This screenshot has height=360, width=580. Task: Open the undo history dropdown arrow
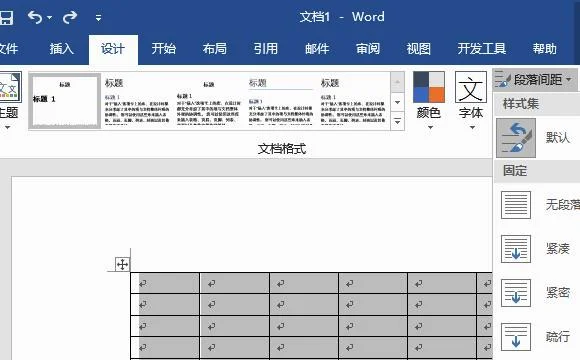pyautogui.click(x=50, y=17)
